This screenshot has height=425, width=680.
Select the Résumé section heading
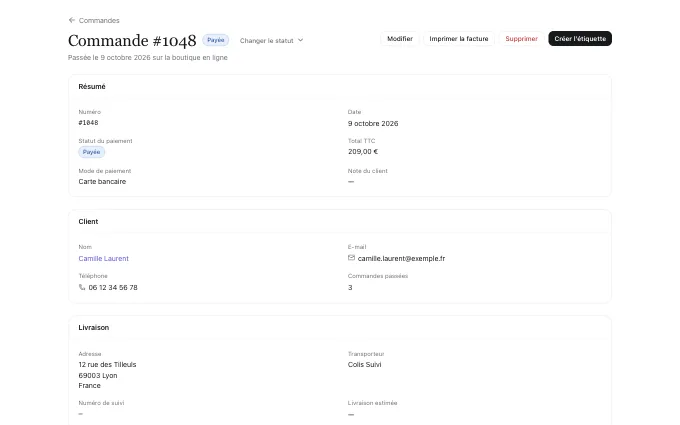point(92,86)
